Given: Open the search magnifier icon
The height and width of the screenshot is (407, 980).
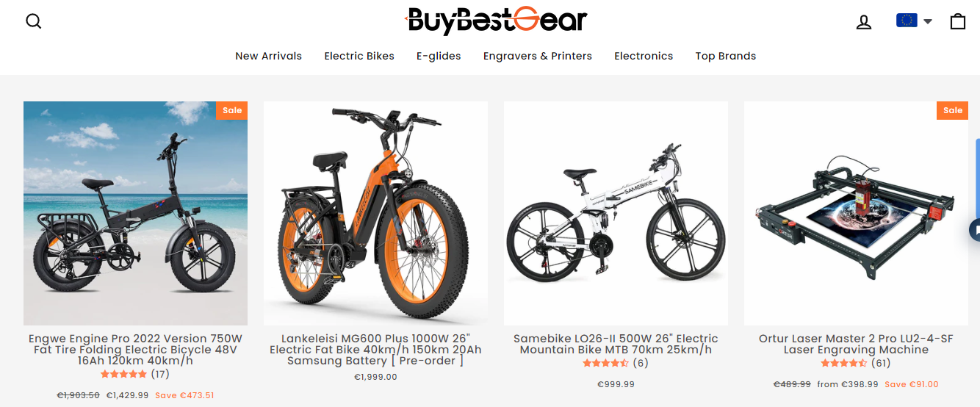Looking at the screenshot, I should tap(34, 21).
